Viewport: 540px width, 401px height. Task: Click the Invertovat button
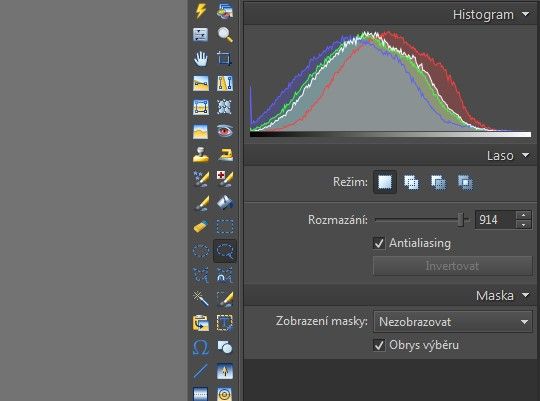coord(453,266)
